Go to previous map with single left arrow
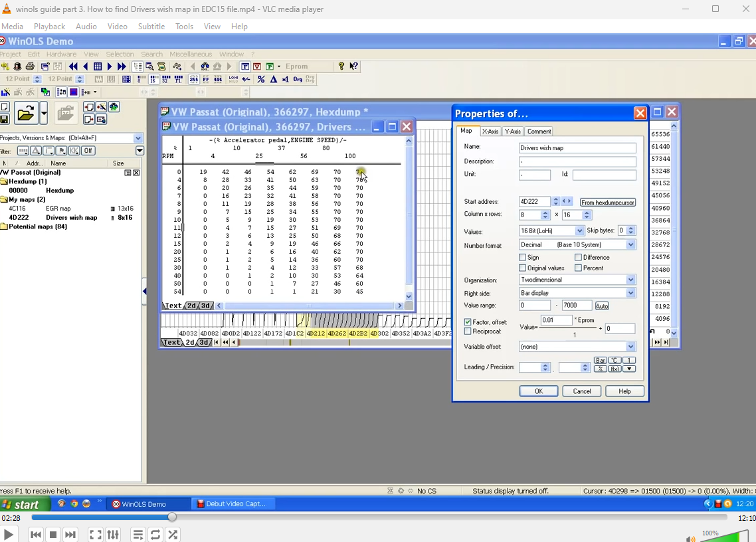Screen dimensions: 756x542 pyautogui.click(x=85, y=66)
